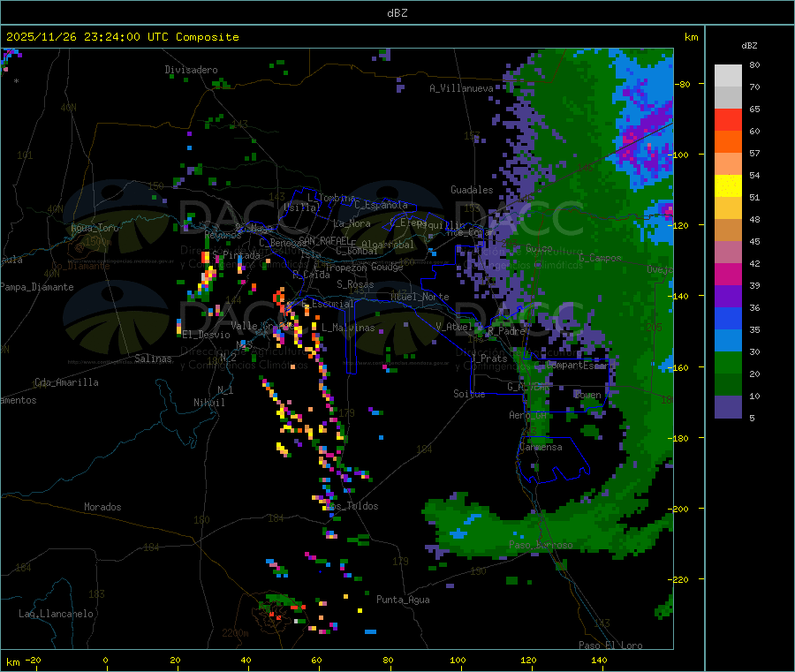Click the 2200m elevation label near the volcano

[x=235, y=633]
